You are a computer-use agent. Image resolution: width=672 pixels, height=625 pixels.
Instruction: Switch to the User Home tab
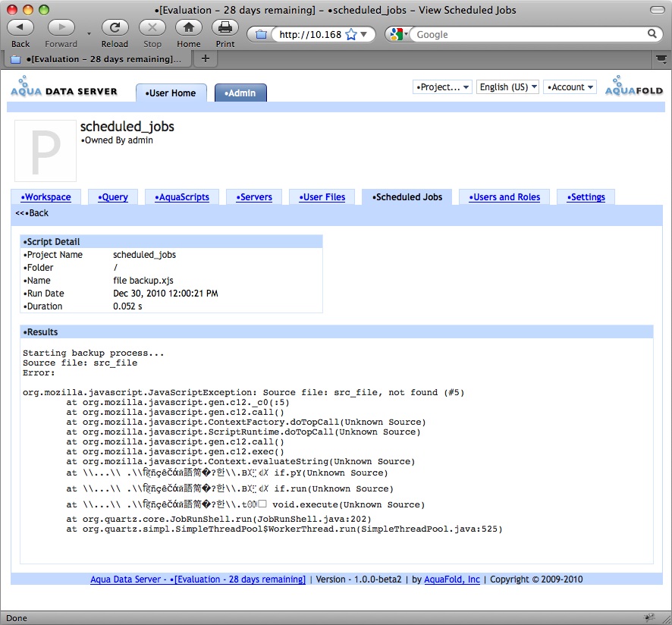(171, 93)
